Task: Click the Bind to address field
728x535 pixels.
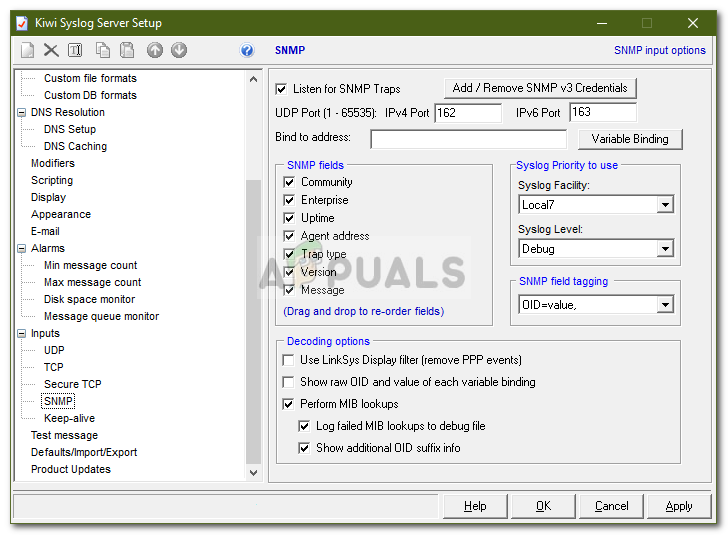Action: (x=468, y=139)
